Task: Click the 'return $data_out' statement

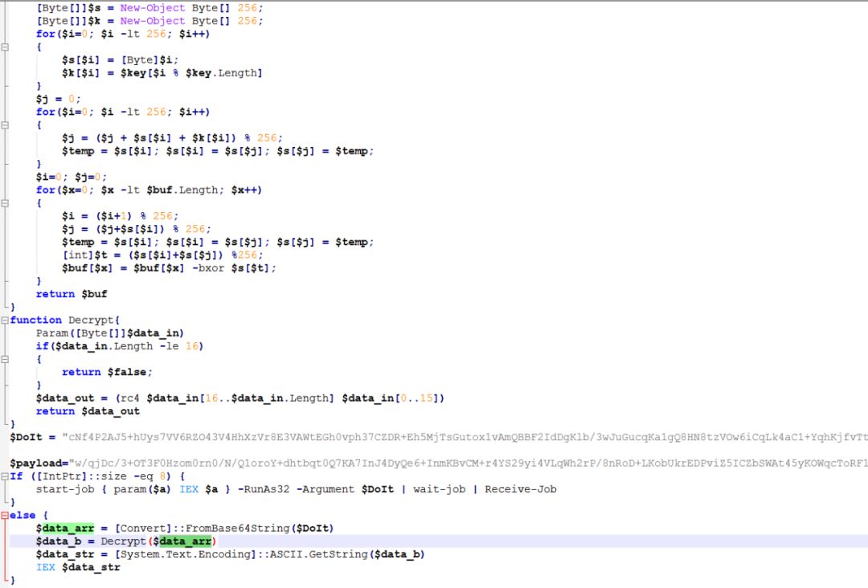Action: (88, 411)
